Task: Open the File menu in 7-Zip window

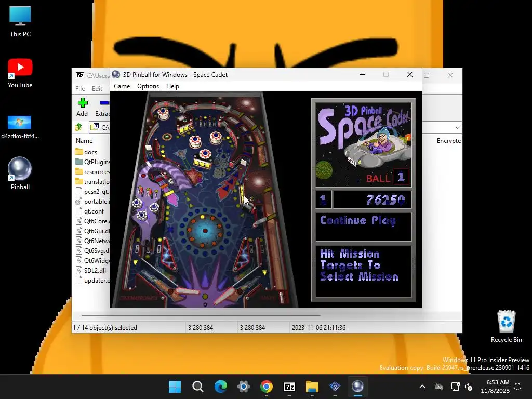Action: [80, 88]
